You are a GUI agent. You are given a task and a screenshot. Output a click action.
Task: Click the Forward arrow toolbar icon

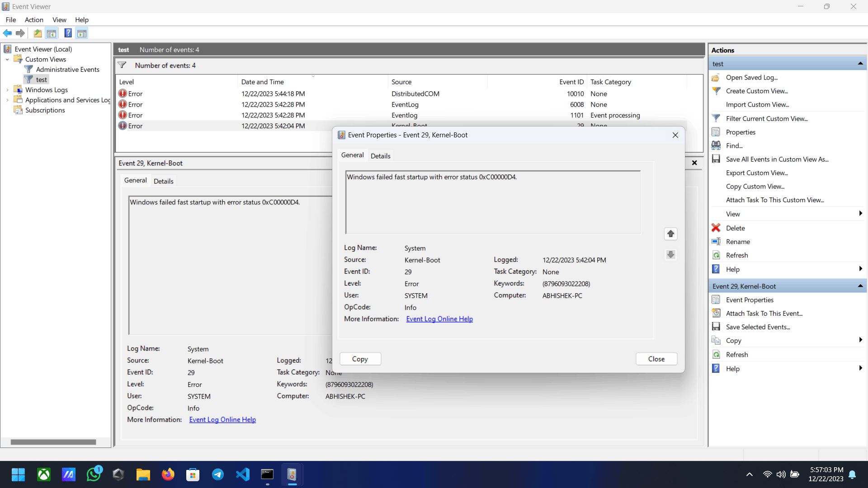[x=20, y=33]
